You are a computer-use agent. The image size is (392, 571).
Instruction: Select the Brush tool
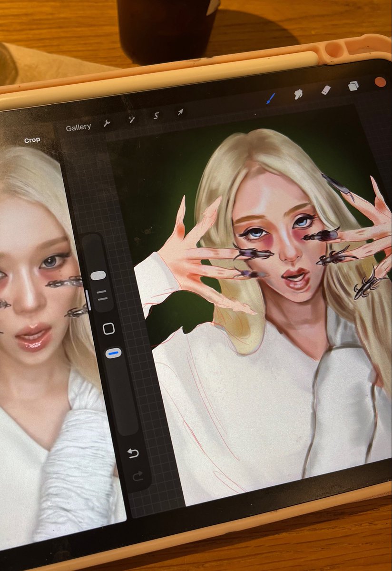270,99
